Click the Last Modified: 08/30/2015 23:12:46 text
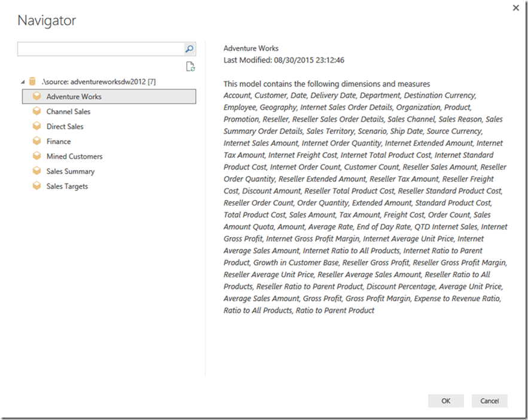Viewport: 528px width, 420px height. point(284,60)
